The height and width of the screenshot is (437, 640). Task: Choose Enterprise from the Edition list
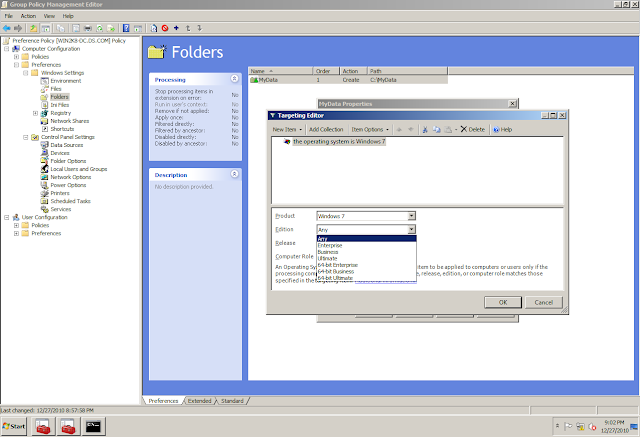(x=366, y=246)
